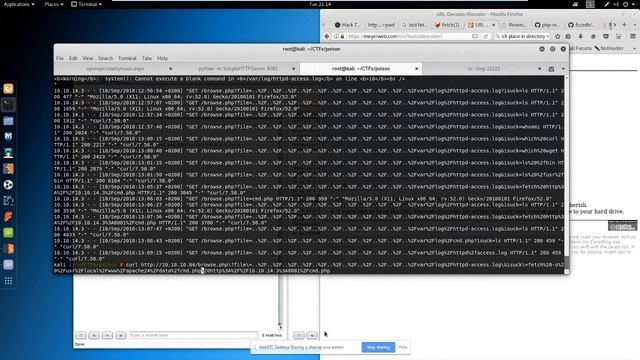Screen dimensions: 640x360
Task: Open terminal Help menu
Action: tap(162, 58)
